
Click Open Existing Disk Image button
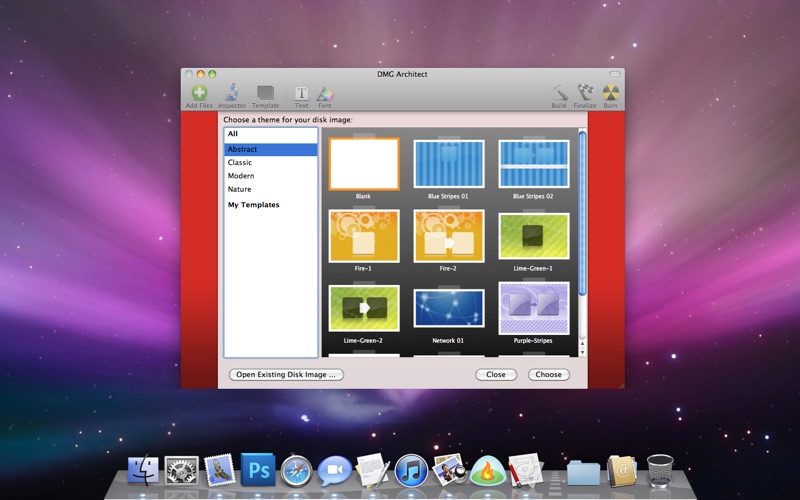(x=286, y=375)
